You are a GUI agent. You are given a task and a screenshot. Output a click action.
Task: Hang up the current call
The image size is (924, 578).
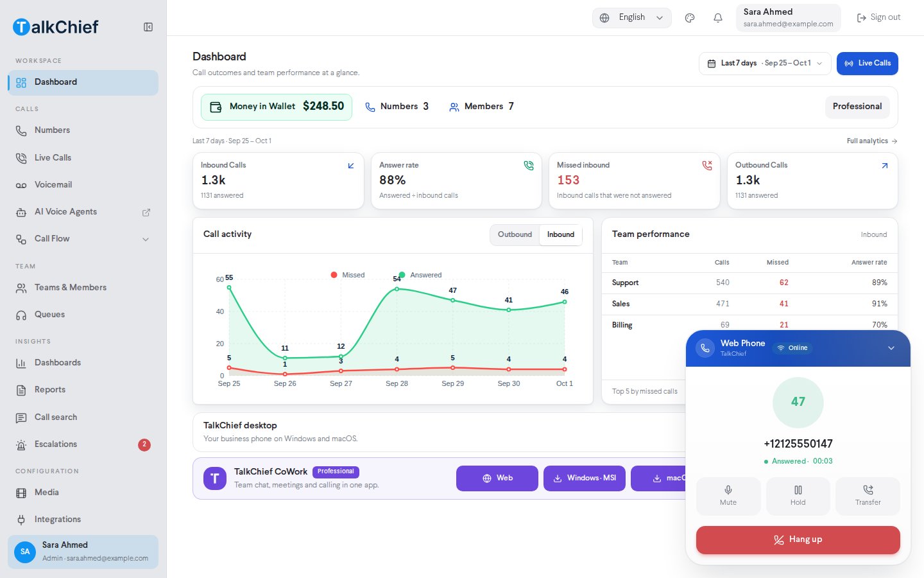(x=798, y=539)
